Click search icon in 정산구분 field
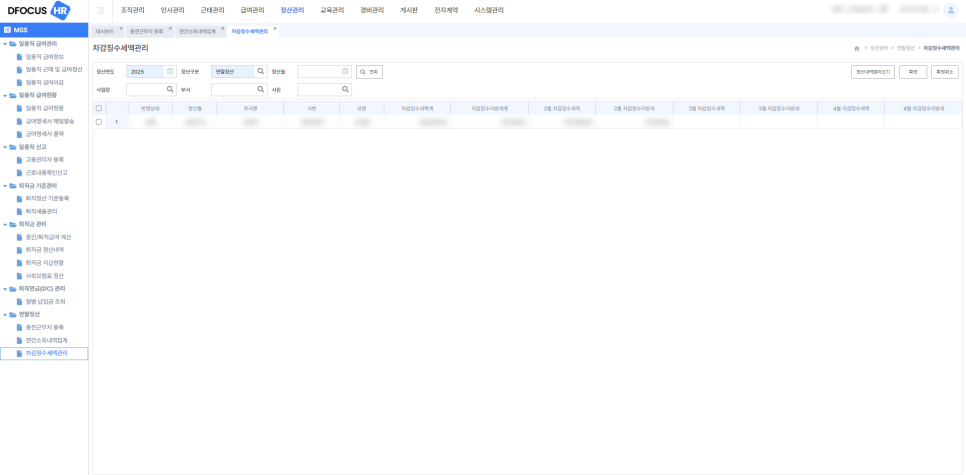This screenshot has width=966, height=475. pyautogui.click(x=261, y=71)
